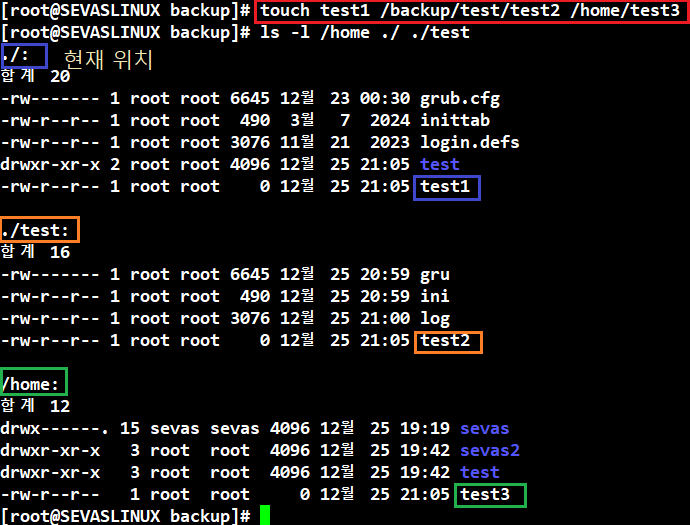Click the 합계 16 total line
The width and height of the screenshot is (690, 525).
(35, 252)
